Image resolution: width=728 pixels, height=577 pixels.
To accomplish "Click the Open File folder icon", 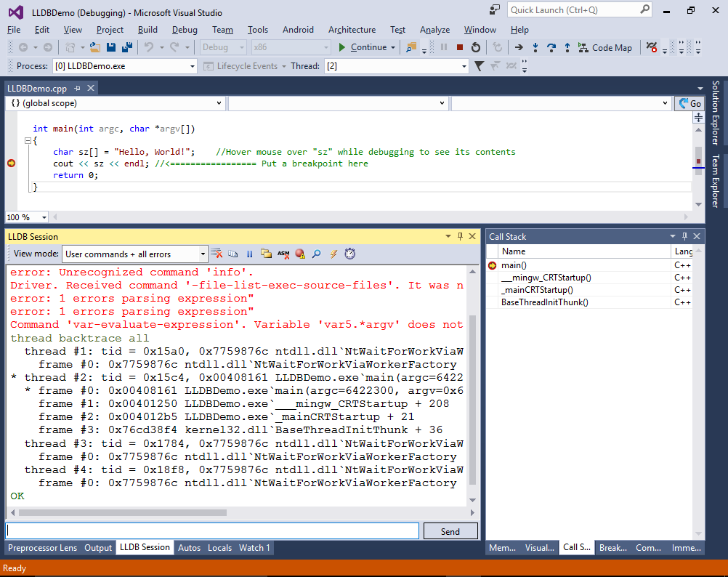I will click(x=95, y=47).
